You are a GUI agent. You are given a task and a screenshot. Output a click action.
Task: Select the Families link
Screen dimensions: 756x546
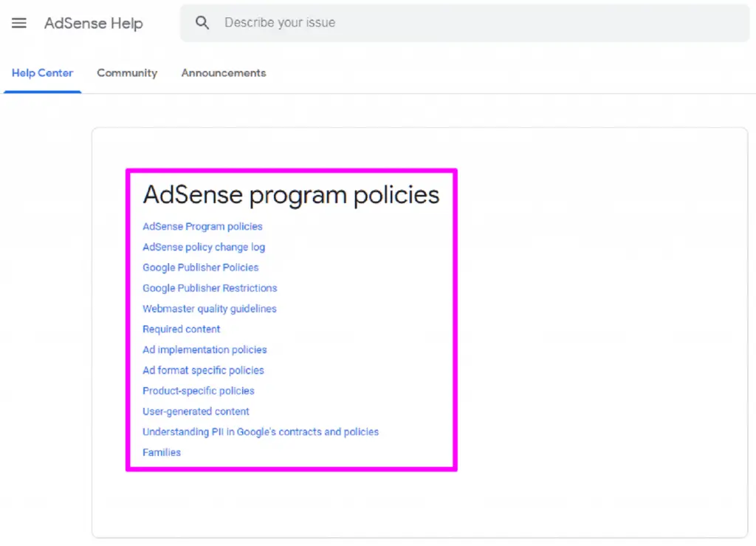(162, 452)
